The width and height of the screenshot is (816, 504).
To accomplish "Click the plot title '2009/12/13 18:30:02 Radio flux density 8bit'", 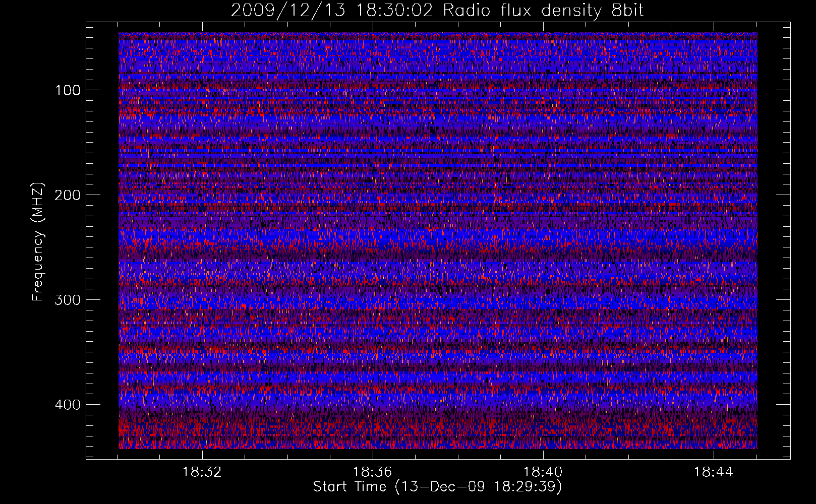I will tap(438, 10).
